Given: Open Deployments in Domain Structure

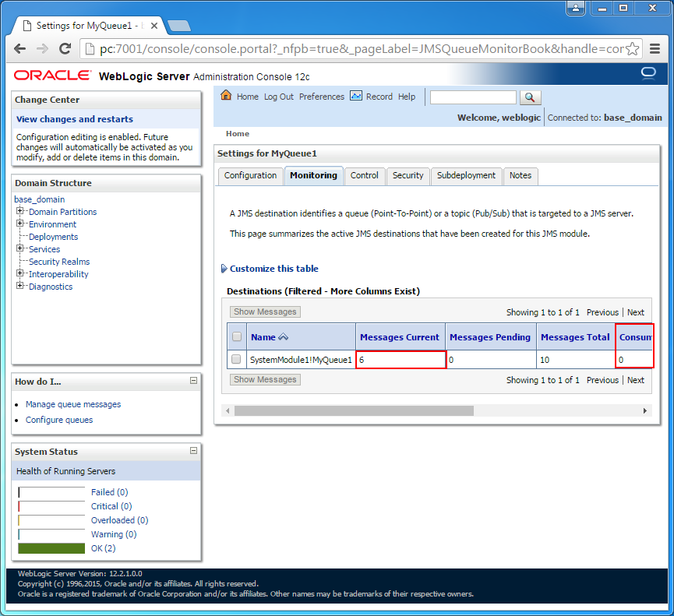Looking at the screenshot, I should tap(53, 237).
